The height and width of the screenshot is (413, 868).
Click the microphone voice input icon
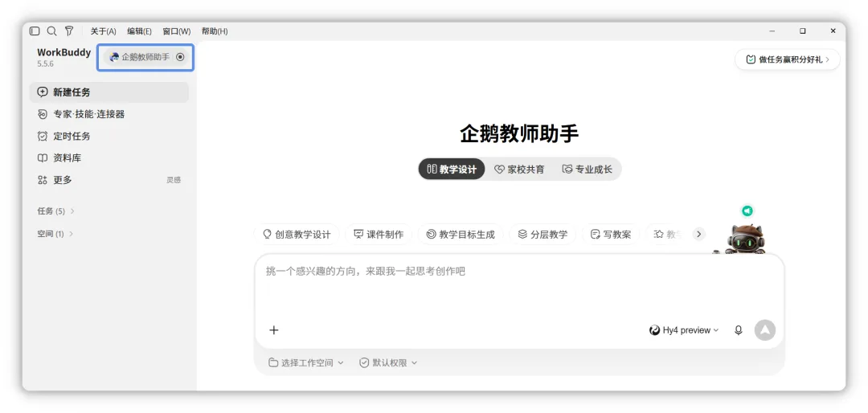(738, 330)
